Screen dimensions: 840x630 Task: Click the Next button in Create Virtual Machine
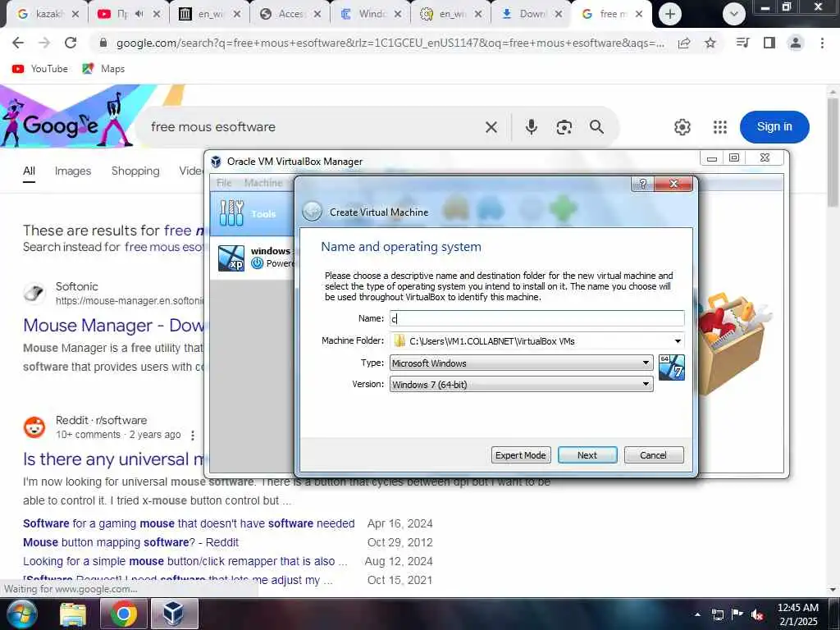pos(587,454)
